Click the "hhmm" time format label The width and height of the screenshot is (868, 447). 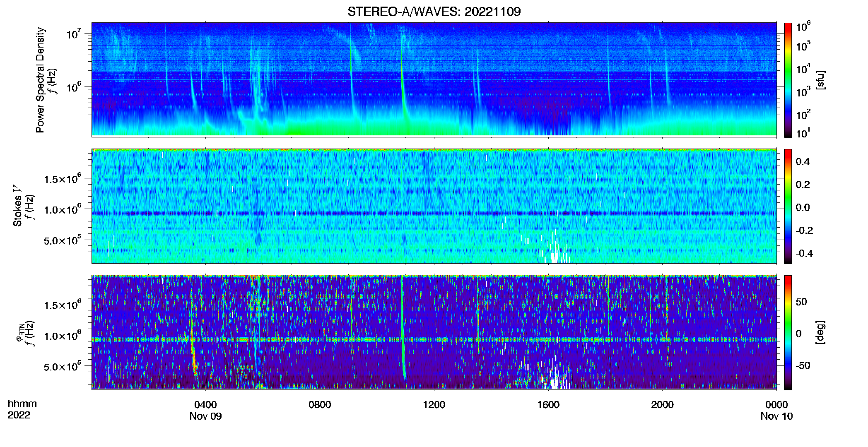pyautogui.click(x=22, y=404)
